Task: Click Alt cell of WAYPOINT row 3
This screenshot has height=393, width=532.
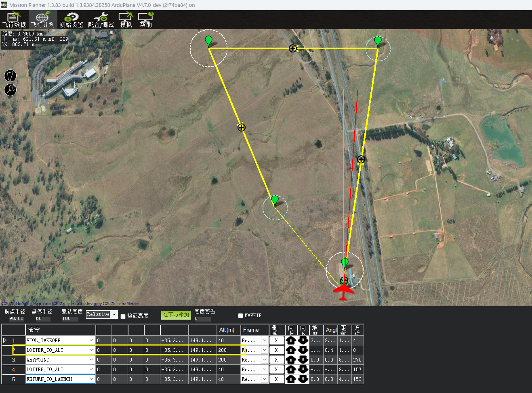Action: tap(228, 360)
